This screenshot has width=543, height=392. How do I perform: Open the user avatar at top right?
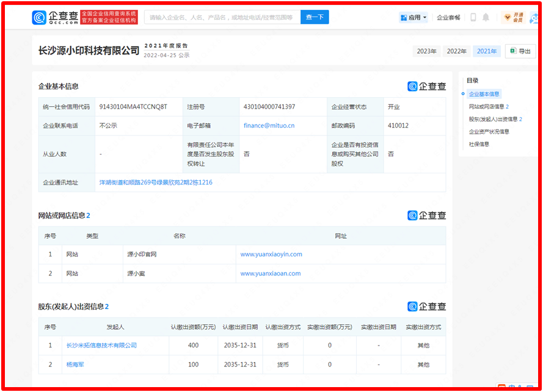533,17
